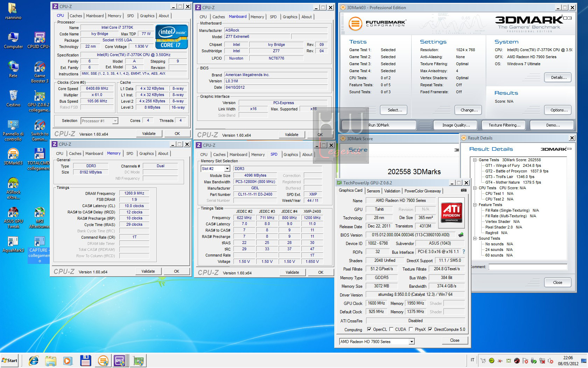
Task: Click the CPU-Z taskbar button
Action: (x=119, y=360)
